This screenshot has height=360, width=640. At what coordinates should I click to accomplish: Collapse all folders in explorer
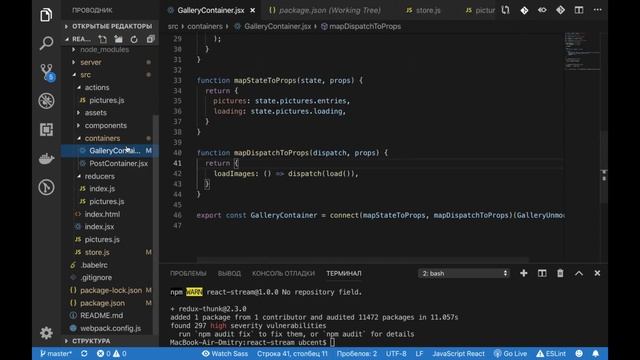click(150, 39)
